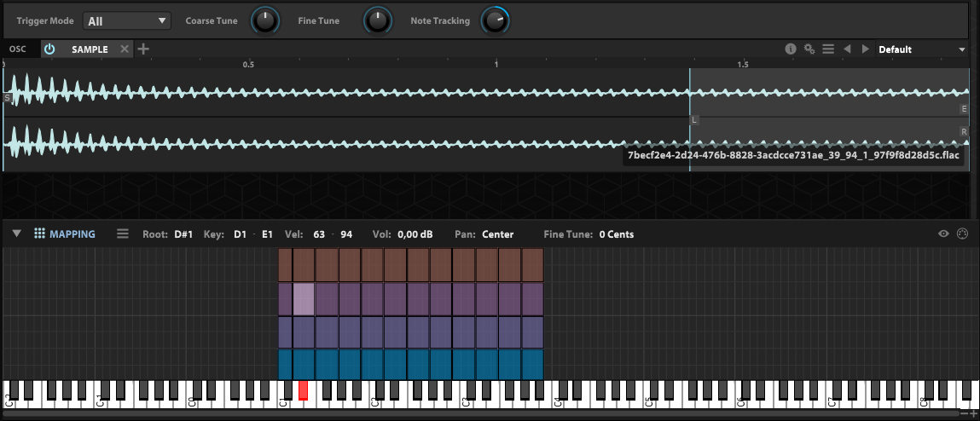Toggle the mapping eye visibility icon
The height and width of the screenshot is (421, 980).
pos(943,234)
